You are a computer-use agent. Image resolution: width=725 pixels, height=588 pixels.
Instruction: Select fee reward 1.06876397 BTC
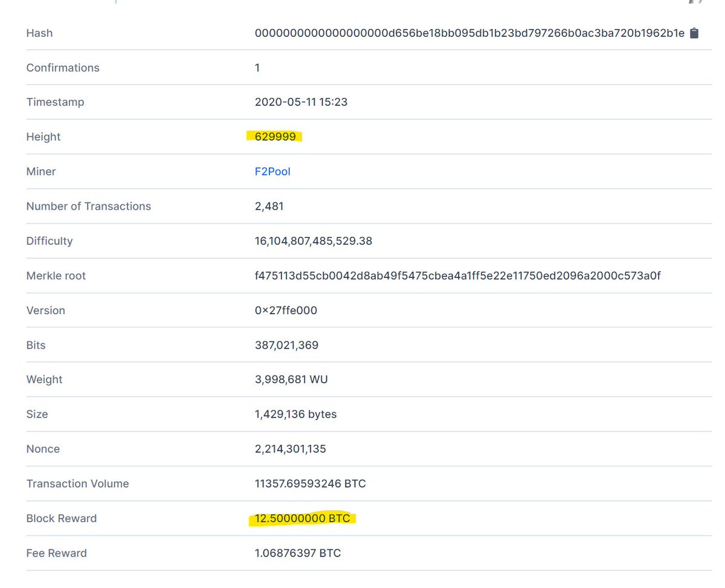click(x=298, y=553)
